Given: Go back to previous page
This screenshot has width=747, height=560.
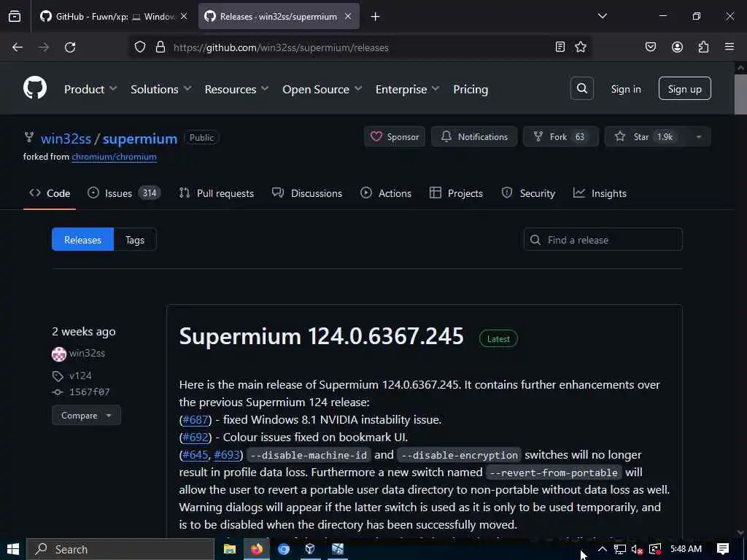Looking at the screenshot, I should [18, 47].
